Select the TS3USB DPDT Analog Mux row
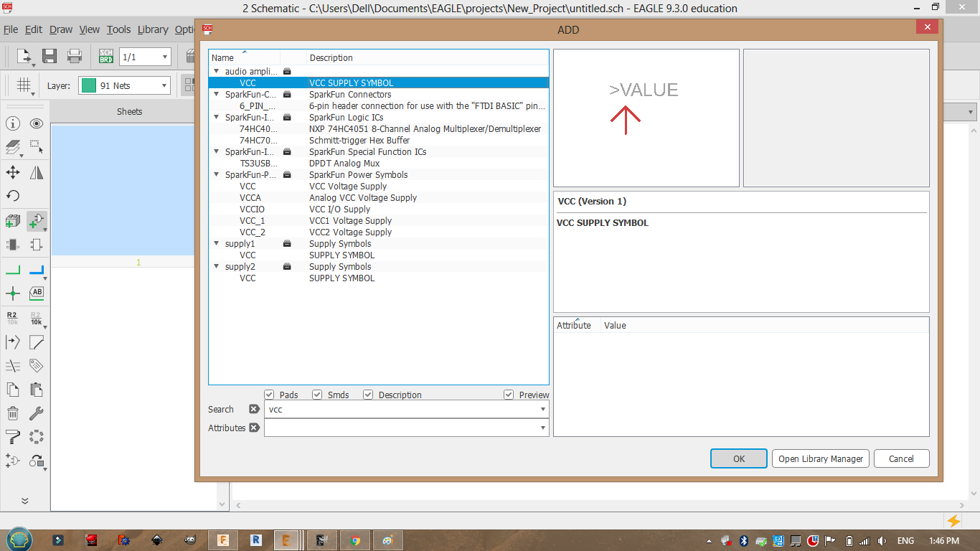Screen dimensions: 980x551 pyautogui.click(x=379, y=163)
